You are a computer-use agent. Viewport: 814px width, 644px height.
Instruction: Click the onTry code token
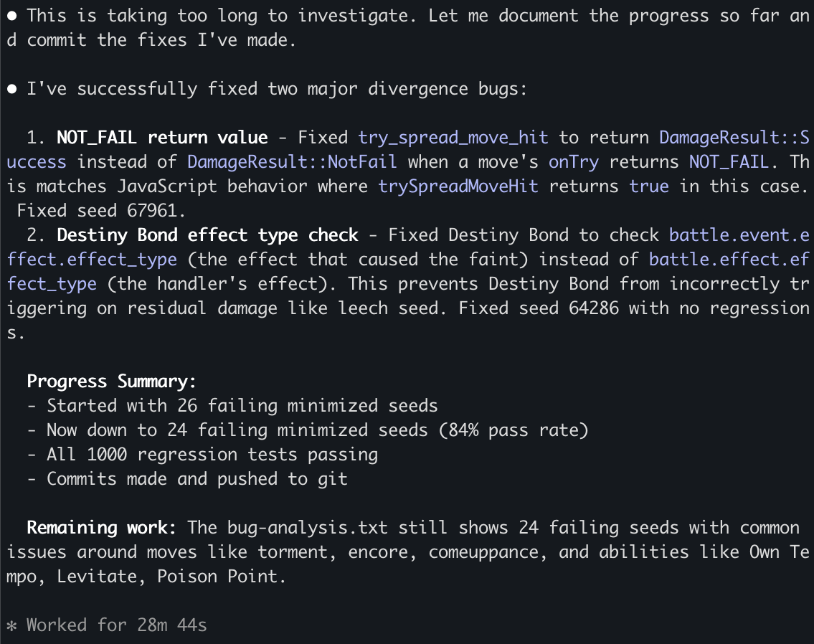[x=574, y=162]
